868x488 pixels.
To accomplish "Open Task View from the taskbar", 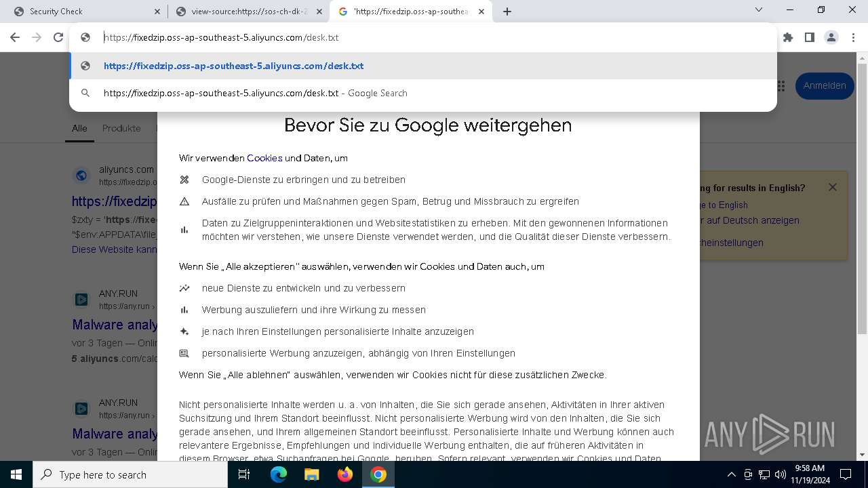I will pos(244,474).
